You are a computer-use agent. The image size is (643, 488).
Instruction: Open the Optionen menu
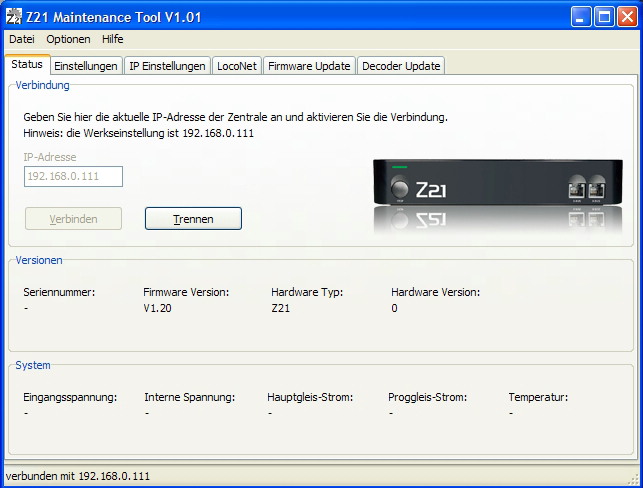pyautogui.click(x=68, y=39)
